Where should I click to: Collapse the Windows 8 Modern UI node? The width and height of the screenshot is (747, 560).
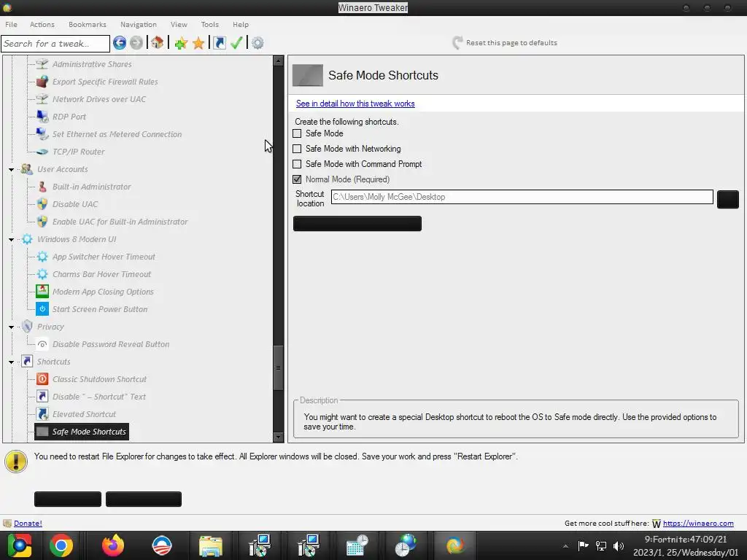tap(12, 239)
